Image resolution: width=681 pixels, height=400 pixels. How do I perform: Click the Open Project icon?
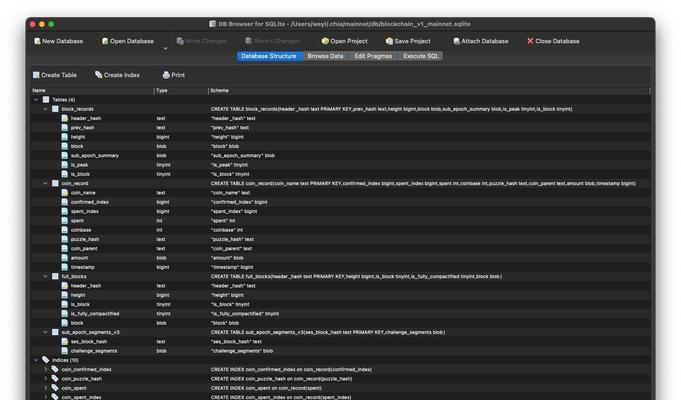(325, 42)
